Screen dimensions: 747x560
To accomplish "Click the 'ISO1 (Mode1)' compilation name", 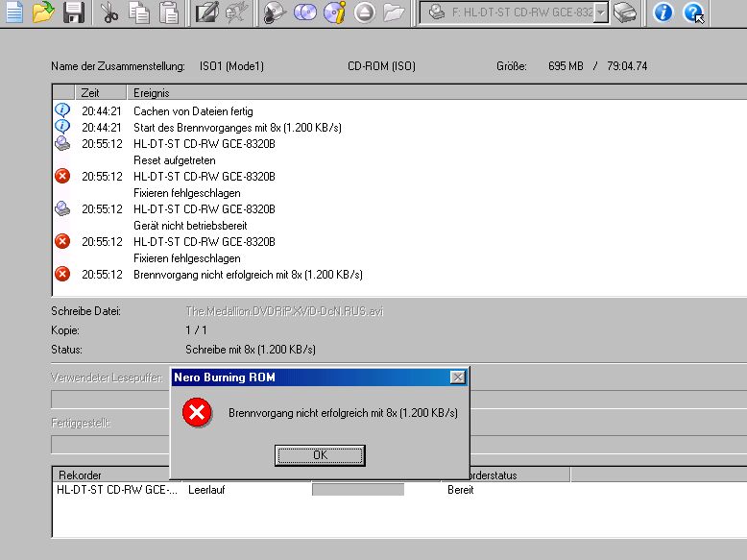I will point(231,66).
